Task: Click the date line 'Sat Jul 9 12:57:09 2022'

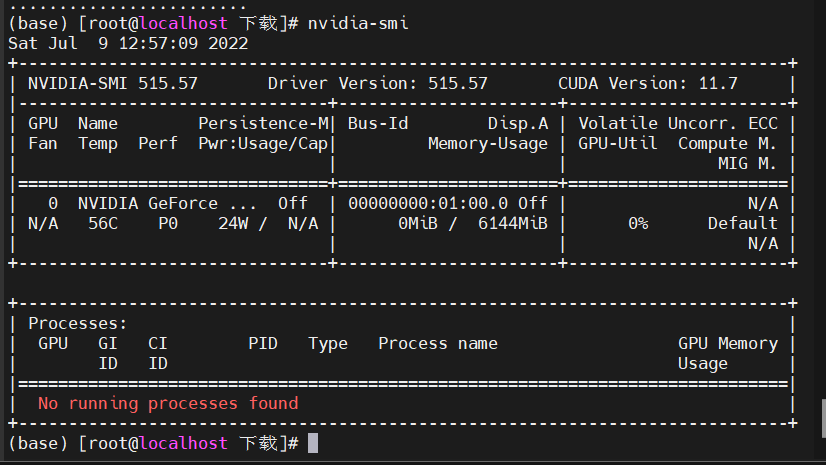Action: click(x=128, y=43)
